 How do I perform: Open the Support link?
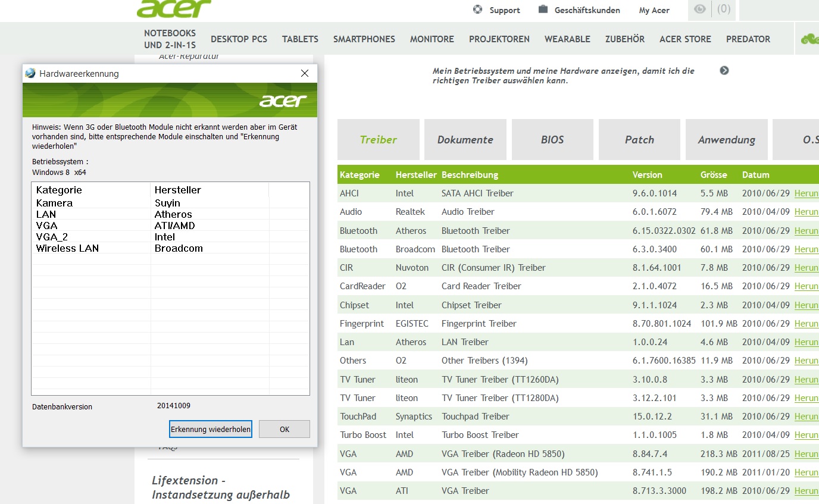tap(505, 10)
